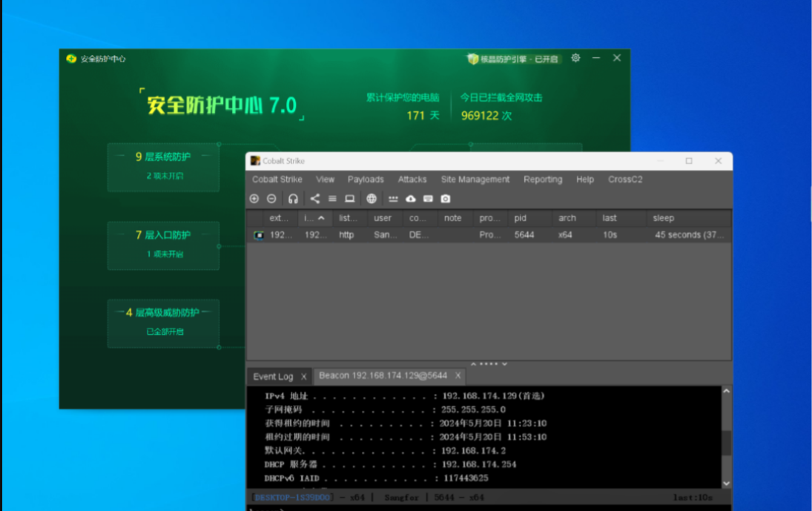This screenshot has width=812, height=511.
Task: Close the Beacon 192.168.174.129@5644 tab
Action: click(458, 375)
